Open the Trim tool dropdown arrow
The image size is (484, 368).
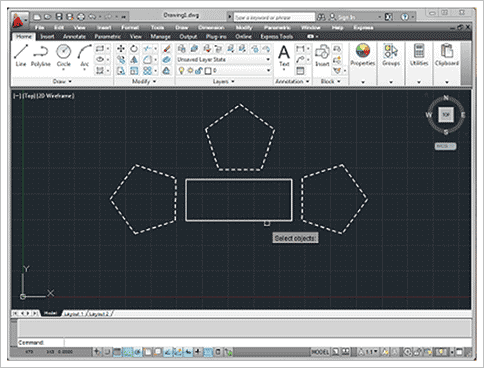(155, 49)
